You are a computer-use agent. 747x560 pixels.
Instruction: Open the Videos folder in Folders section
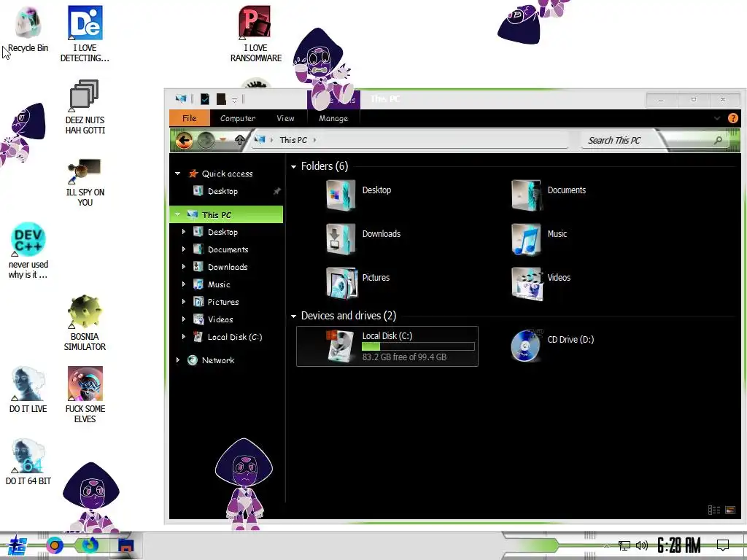pos(541,282)
